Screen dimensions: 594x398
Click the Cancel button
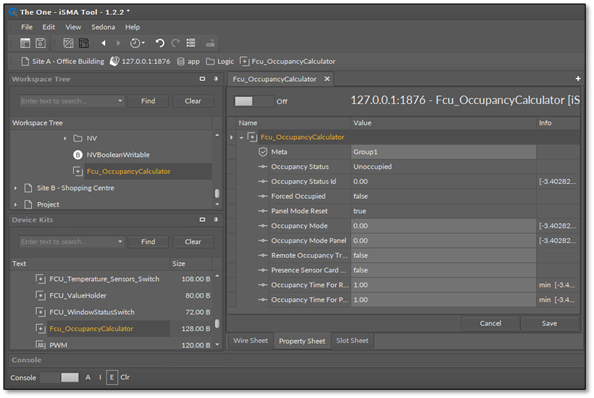click(490, 323)
